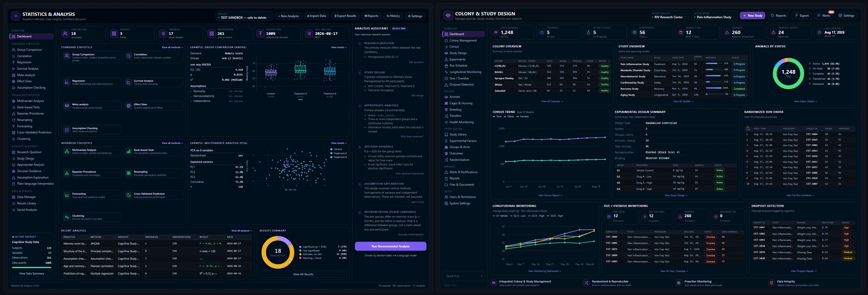Image resolution: width=868 pixels, height=295 pixels.
Task: Open Randomization sidebar item
Action: pyautogui.click(x=459, y=160)
